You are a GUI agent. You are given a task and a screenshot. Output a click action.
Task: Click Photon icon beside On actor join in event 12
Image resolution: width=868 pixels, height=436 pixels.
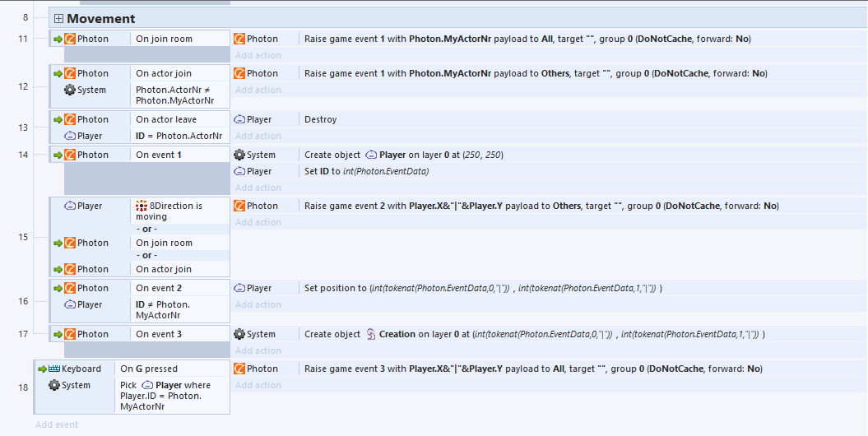70,73
